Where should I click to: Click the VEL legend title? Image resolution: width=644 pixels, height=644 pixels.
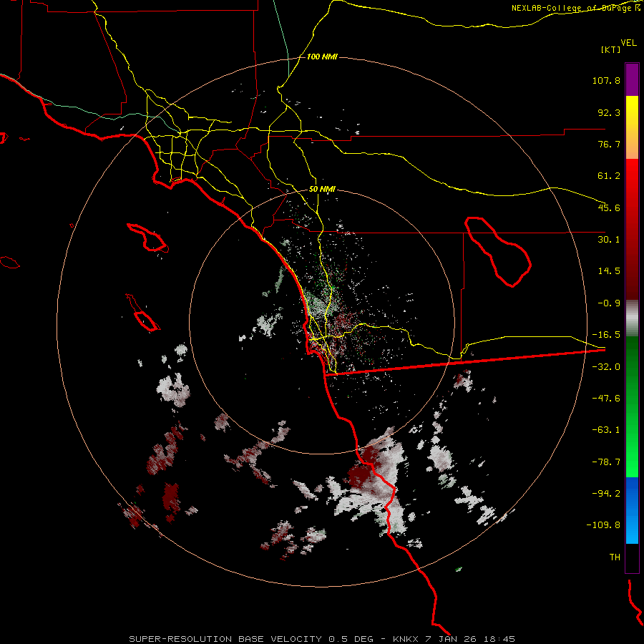(628, 43)
